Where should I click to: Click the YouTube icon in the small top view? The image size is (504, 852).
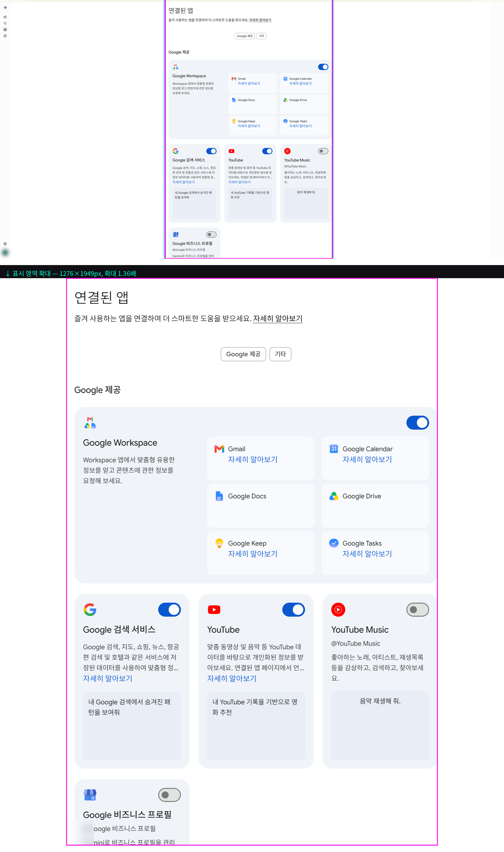click(x=231, y=151)
